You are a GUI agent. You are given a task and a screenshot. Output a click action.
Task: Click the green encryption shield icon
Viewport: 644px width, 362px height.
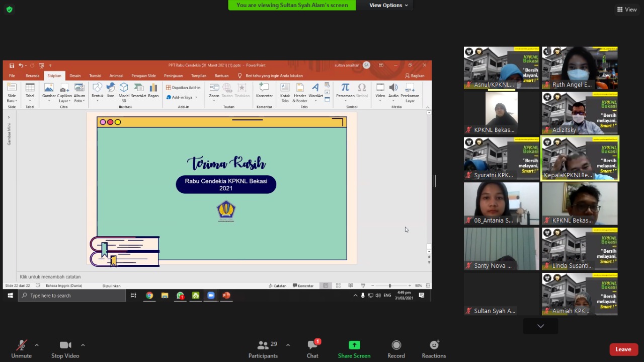[9, 9]
